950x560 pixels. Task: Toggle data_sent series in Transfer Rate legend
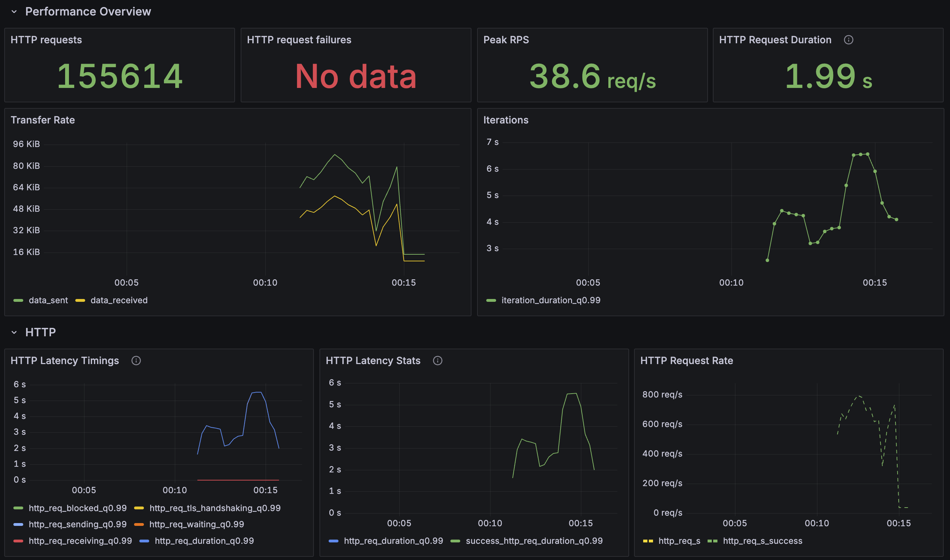(48, 300)
